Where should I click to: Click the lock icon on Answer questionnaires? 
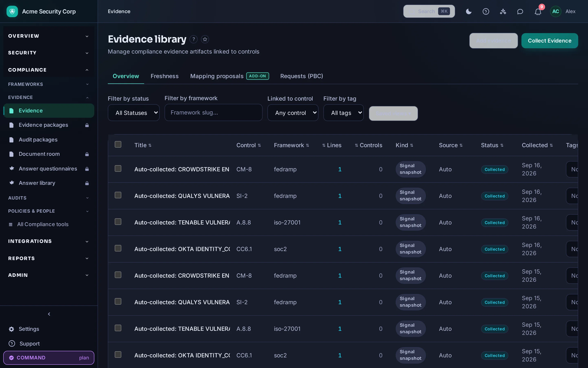point(87,169)
